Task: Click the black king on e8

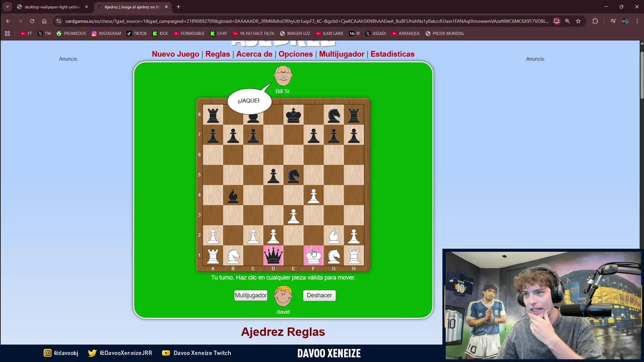Action: [x=293, y=115]
